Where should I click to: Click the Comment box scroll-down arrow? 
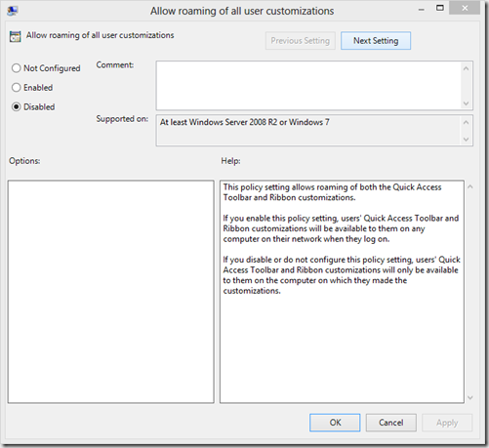coord(466,103)
